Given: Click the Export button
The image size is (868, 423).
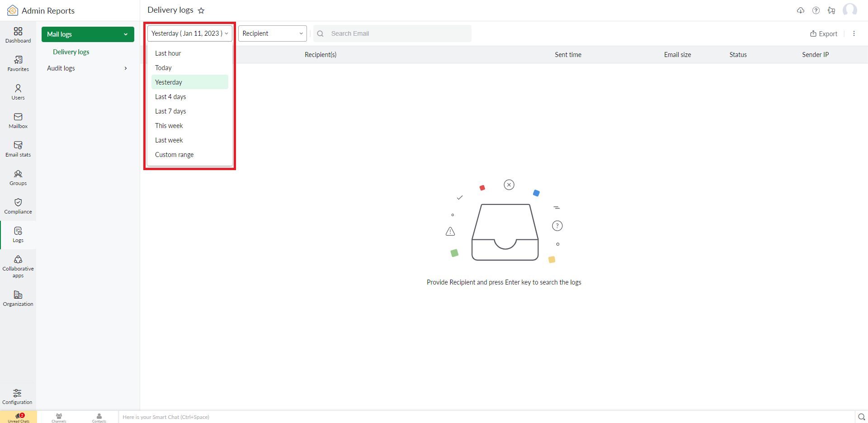Looking at the screenshot, I should pos(824,33).
